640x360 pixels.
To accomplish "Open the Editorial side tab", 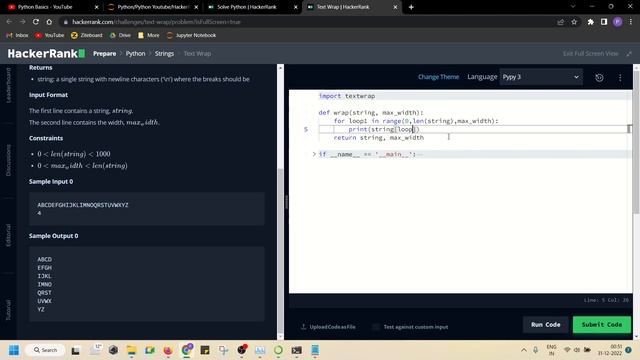I will pos(9,235).
